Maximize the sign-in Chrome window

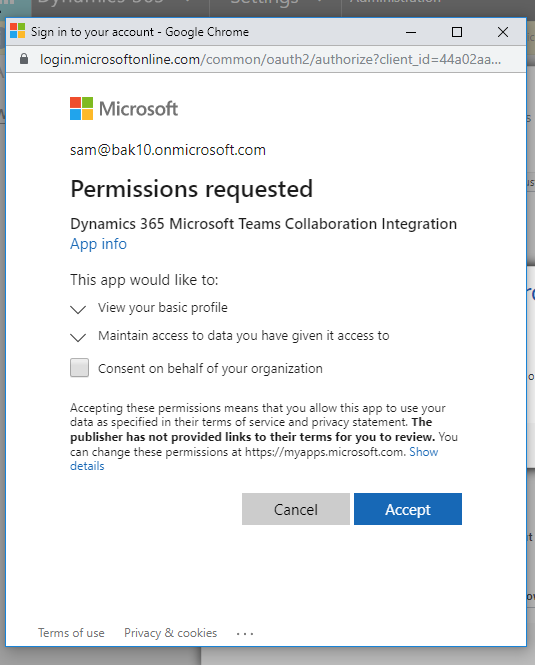point(457,32)
